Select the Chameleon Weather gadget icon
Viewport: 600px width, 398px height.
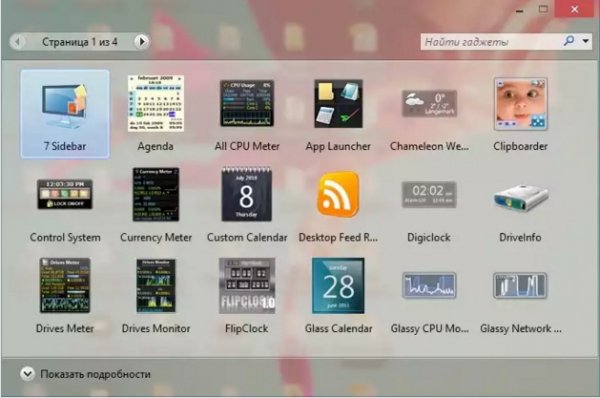tap(429, 103)
